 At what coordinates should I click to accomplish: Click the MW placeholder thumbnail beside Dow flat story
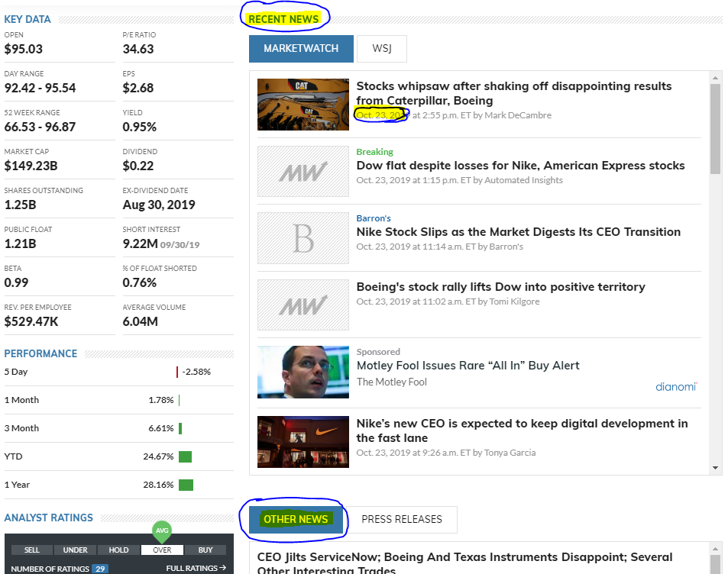coord(303,171)
